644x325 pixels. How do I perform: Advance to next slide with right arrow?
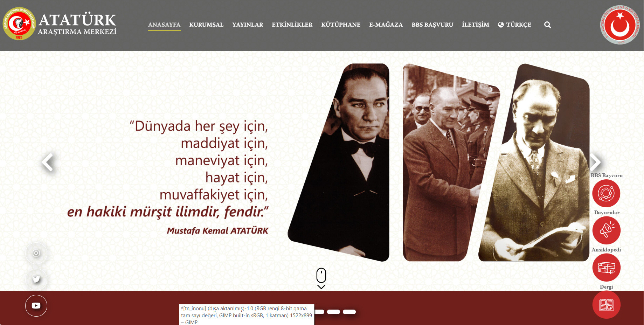click(x=595, y=162)
